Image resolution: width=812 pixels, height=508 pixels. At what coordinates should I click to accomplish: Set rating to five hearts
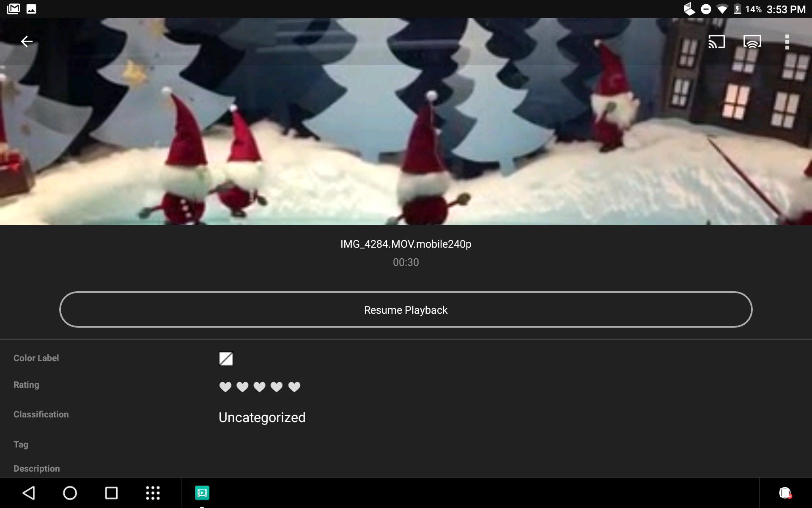coord(294,387)
